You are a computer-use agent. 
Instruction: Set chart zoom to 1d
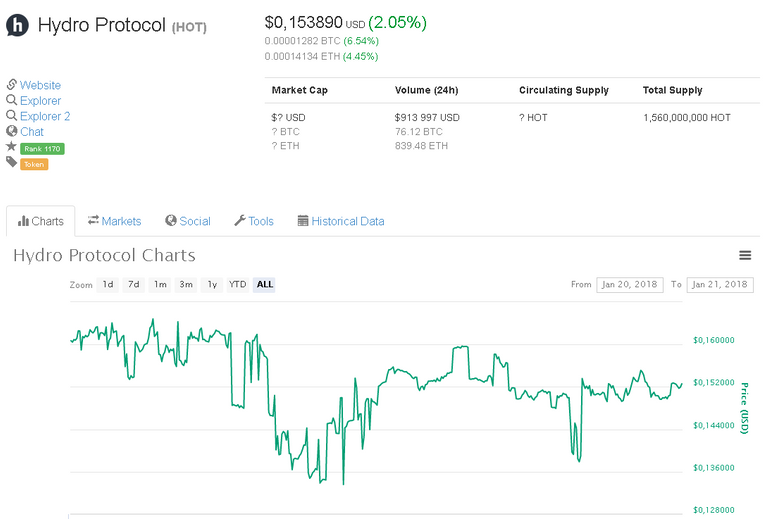tap(108, 284)
